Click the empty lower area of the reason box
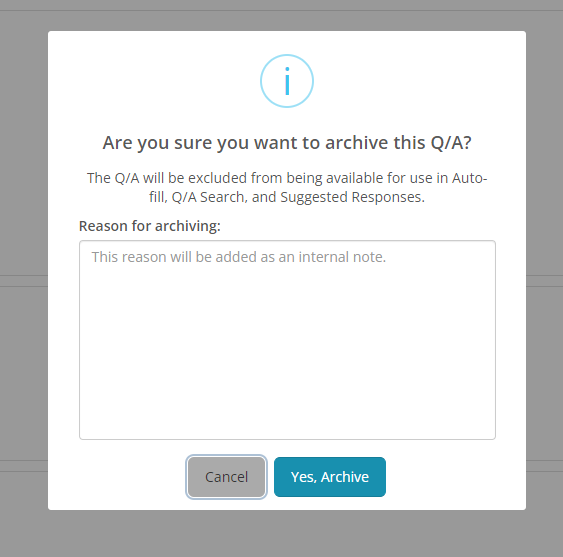 pyautogui.click(x=287, y=377)
